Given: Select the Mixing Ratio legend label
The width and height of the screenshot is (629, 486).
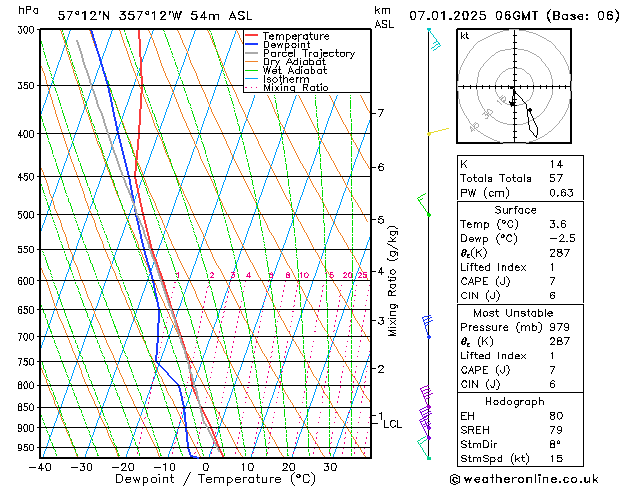Looking at the screenshot, I should [x=296, y=88].
